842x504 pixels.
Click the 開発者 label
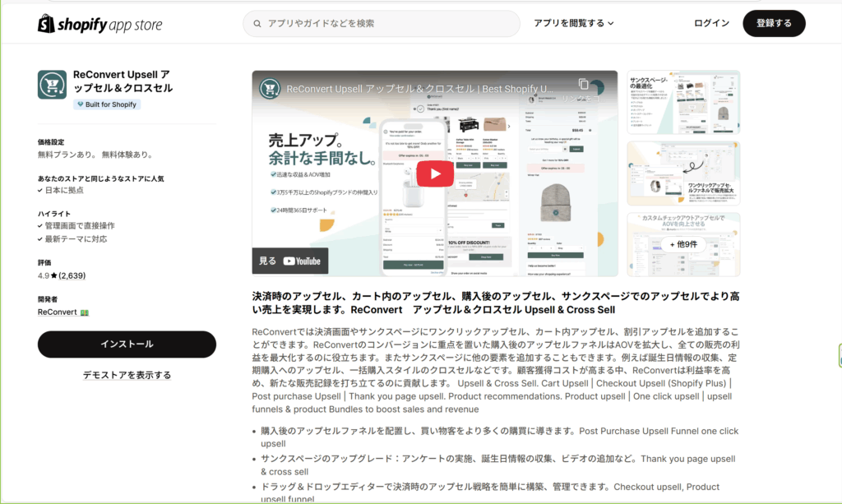(x=47, y=299)
